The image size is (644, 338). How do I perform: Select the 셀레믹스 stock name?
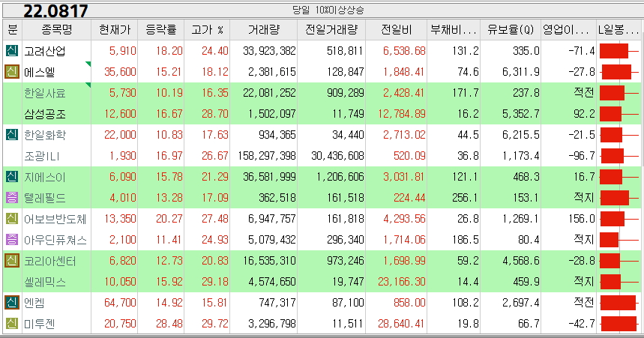click(x=45, y=282)
